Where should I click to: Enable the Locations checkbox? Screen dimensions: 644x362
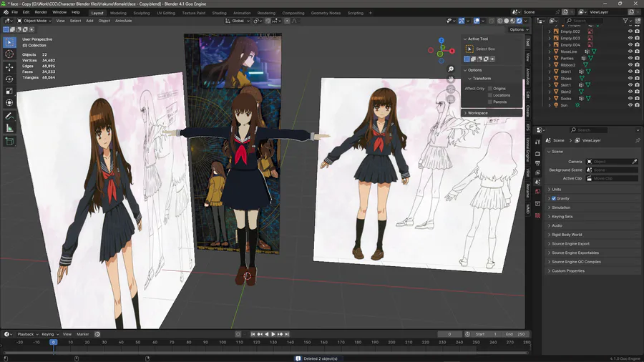[x=490, y=95]
